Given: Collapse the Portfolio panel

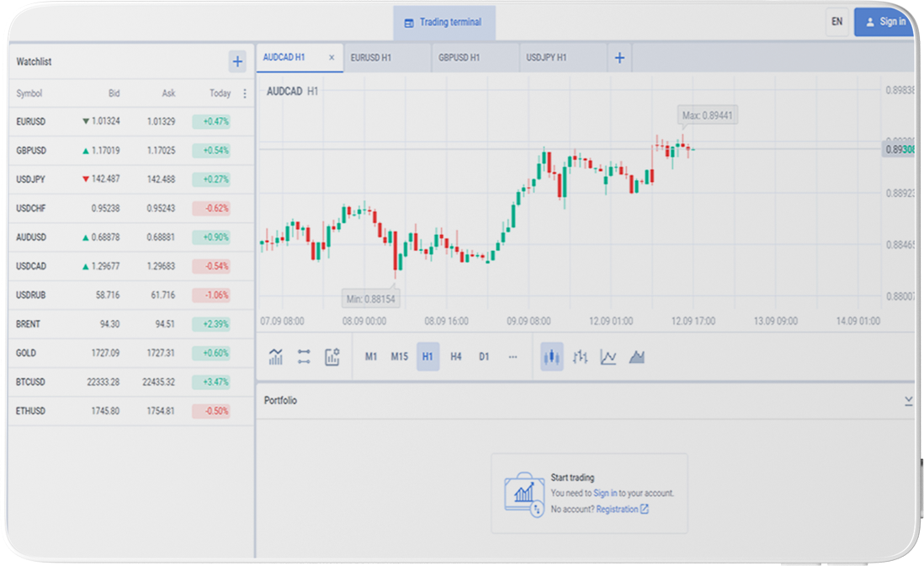Looking at the screenshot, I should [x=909, y=401].
